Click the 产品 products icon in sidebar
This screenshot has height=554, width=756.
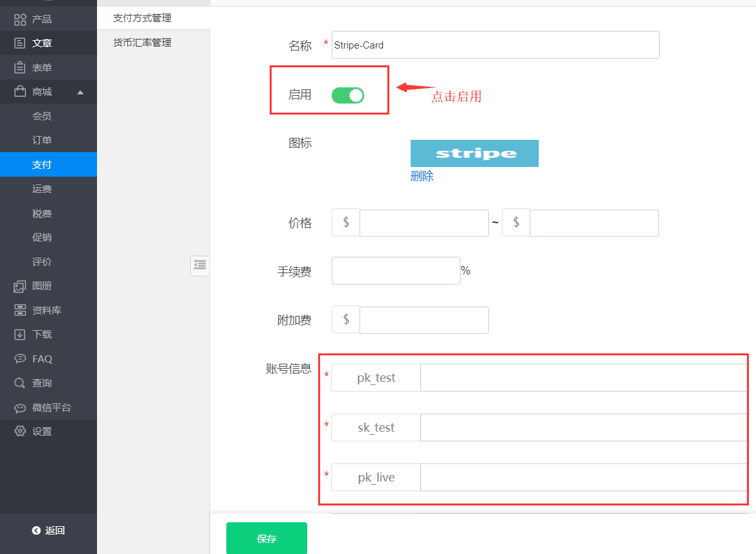pyautogui.click(x=20, y=19)
